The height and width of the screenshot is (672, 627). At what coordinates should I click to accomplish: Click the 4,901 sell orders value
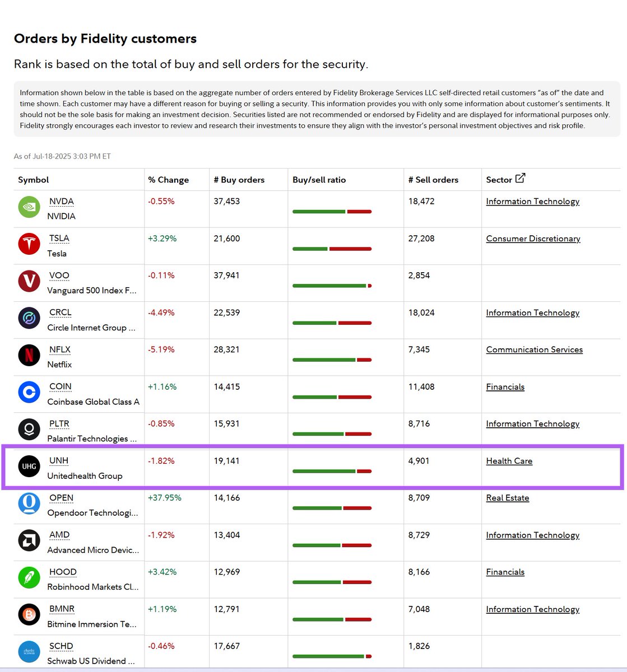pos(419,461)
